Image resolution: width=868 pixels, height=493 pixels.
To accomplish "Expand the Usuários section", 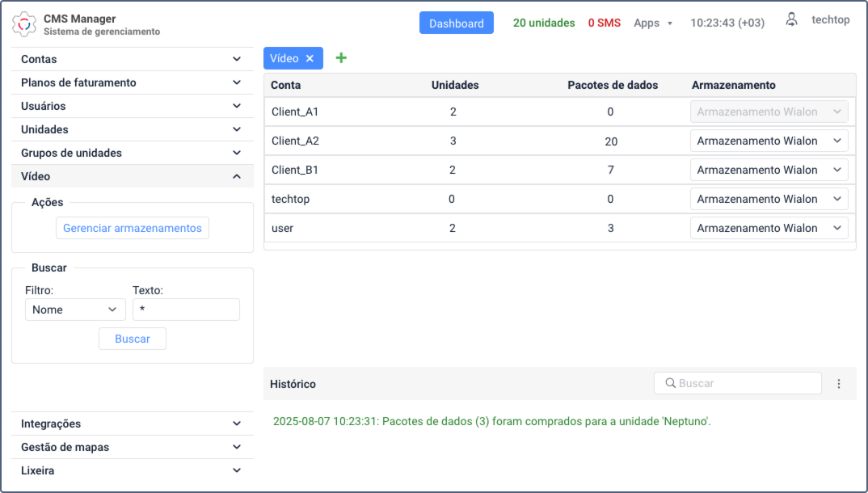I will point(133,106).
